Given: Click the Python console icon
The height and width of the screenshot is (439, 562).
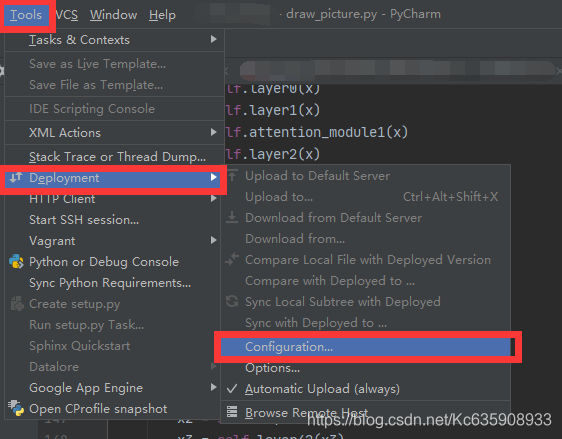Looking at the screenshot, I should (16, 262).
